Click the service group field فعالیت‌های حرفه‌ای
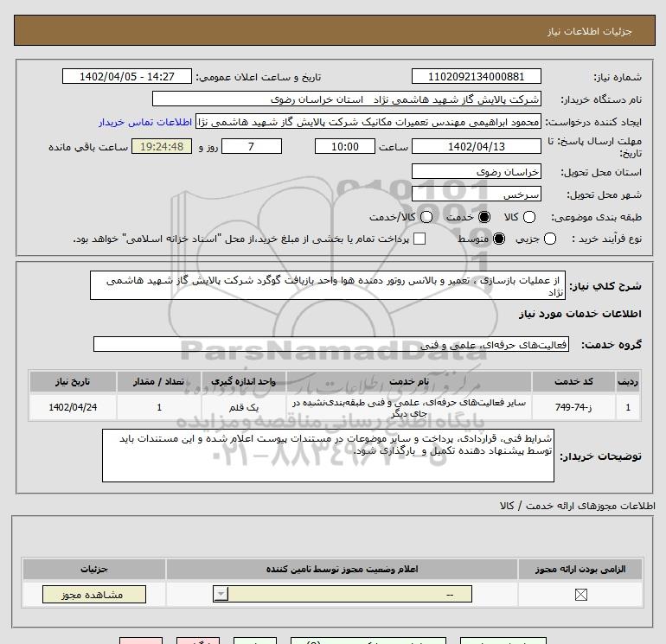Screen dimensions: 666x644 [x=331, y=344]
